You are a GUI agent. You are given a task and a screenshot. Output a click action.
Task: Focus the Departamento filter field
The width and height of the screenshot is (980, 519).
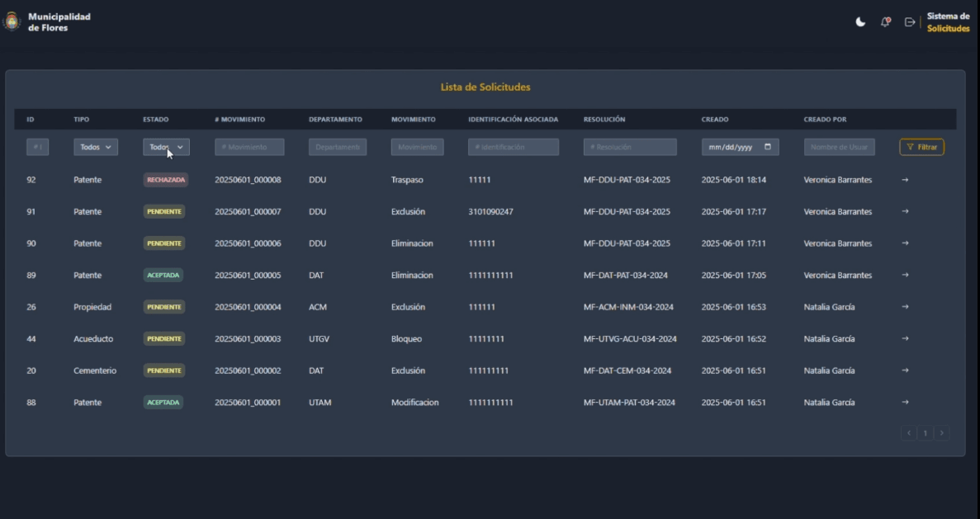338,147
